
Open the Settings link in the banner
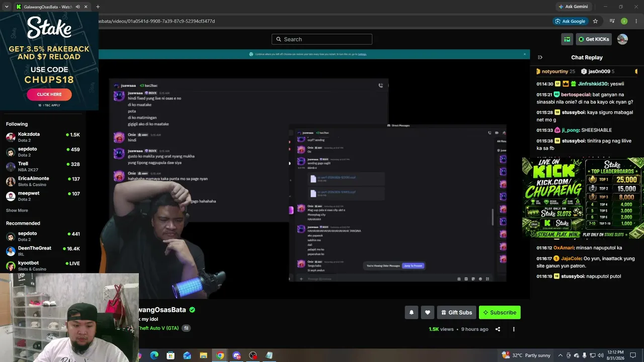[x=362, y=54]
